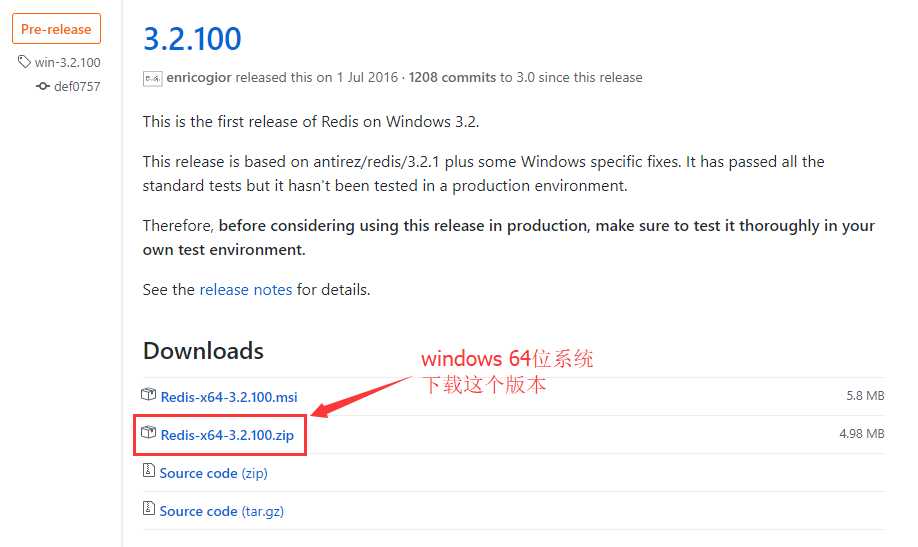Download the Redis-x64-3.2.100.msi installer

click(229, 397)
